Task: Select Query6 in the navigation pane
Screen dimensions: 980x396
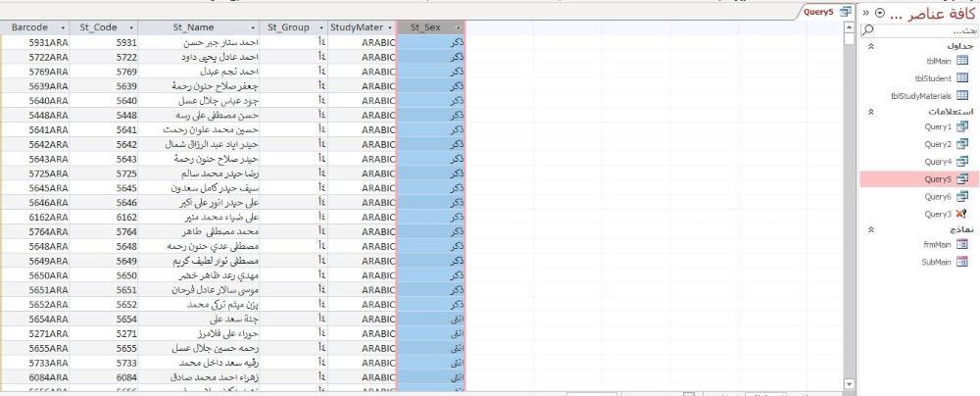Action: (x=939, y=197)
